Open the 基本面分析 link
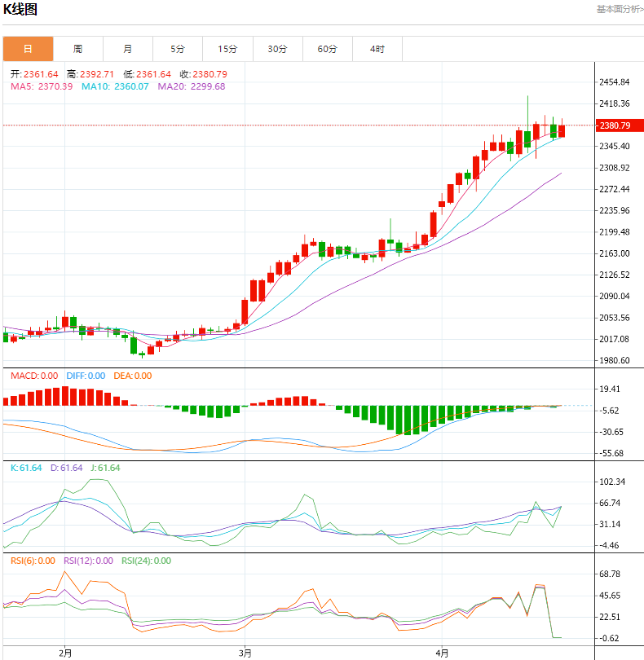Image resolution: width=644 pixels, height=660 pixels. (619, 10)
